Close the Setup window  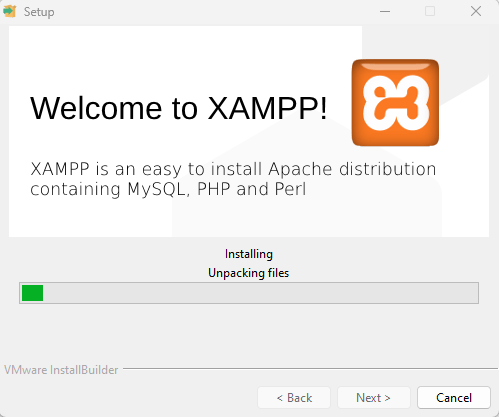click(476, 11)
